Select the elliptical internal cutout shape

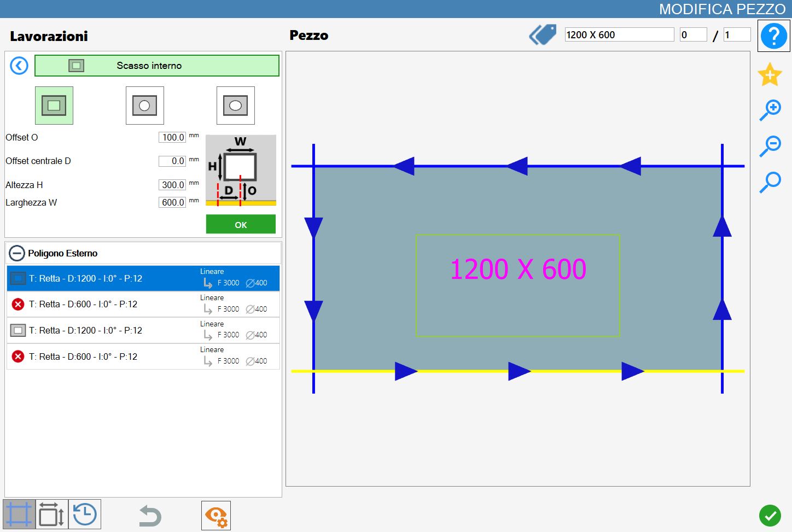point(236,106)
